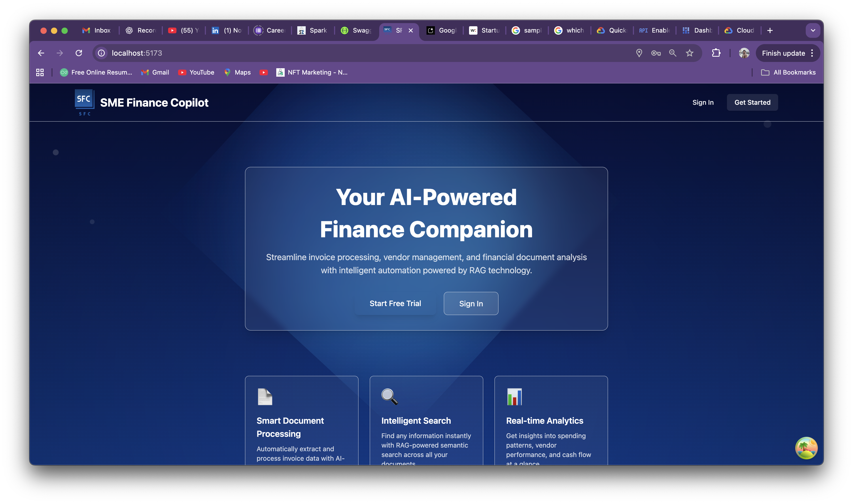Open the red YouTube icon-only bookmark
This screenshot has width=853, height=504.
coord(263,72)
